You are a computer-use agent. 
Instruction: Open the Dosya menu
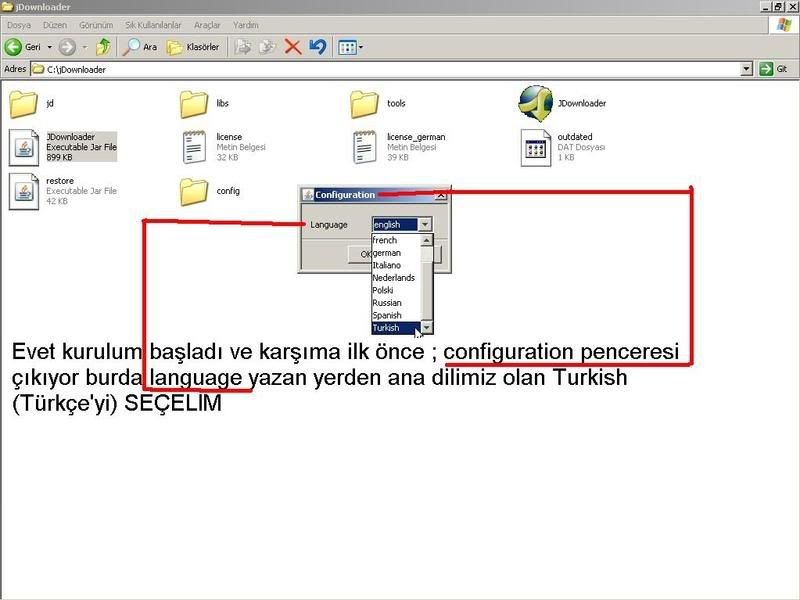point(19,25)
